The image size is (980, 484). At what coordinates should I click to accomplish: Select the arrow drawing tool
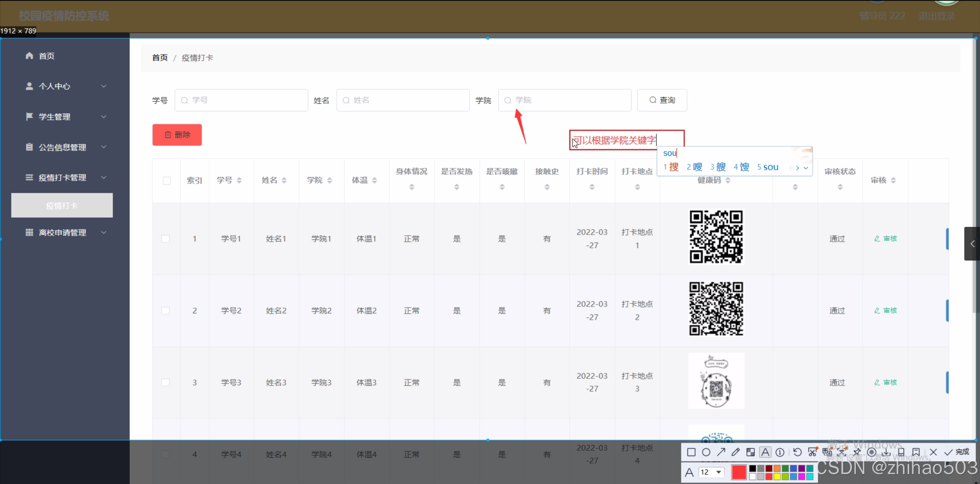pyautogui.click(x=721, y=452)
